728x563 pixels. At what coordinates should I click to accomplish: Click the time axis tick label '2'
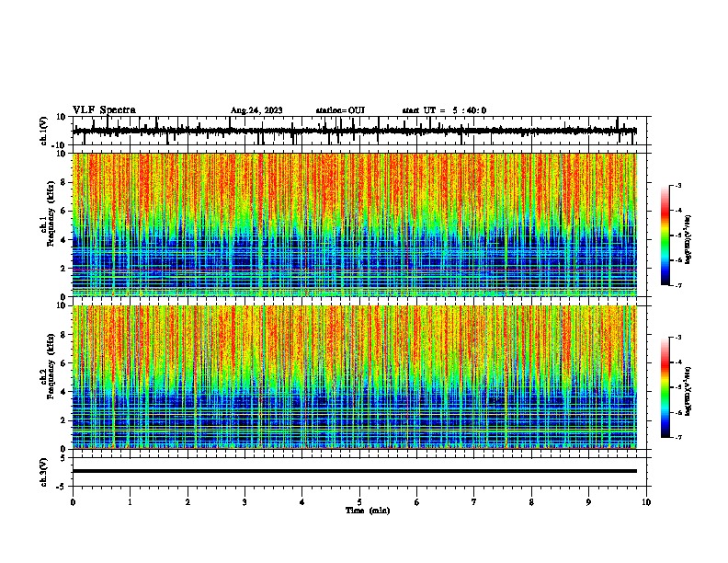pos(188,502)
